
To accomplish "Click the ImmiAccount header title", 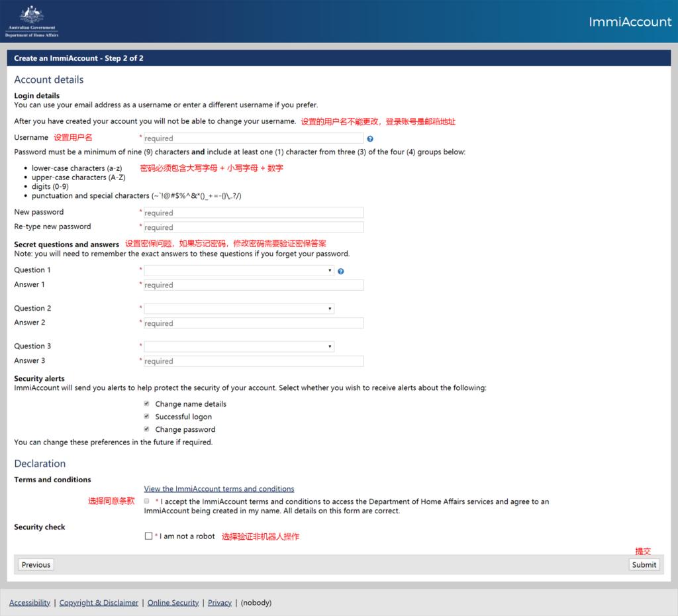I will point(630,22).
